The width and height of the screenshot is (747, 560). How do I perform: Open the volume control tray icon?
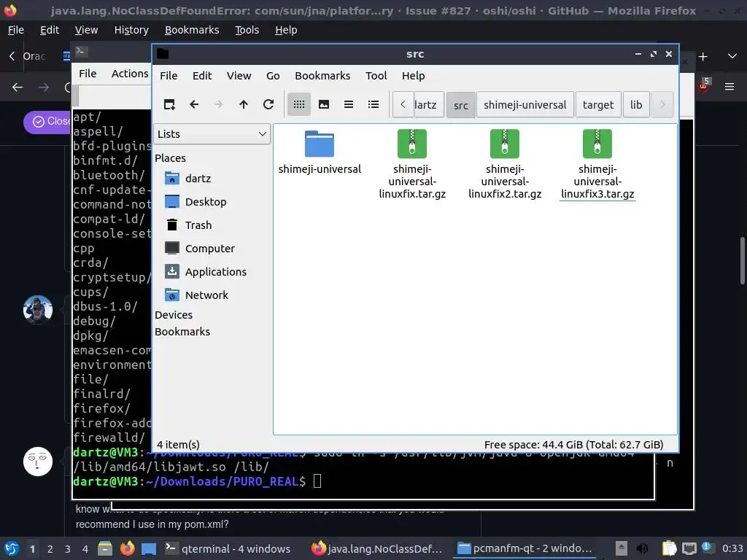click(x=642, y=548)
